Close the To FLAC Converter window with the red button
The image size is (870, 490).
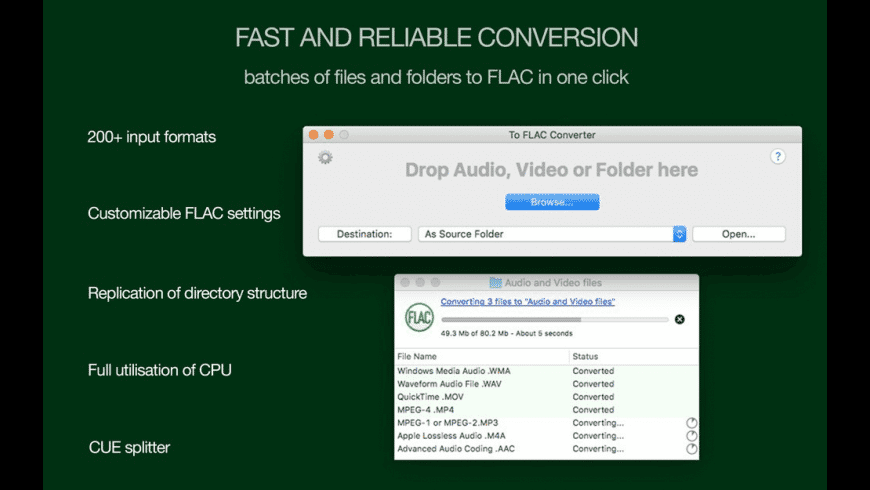(313, 135)
